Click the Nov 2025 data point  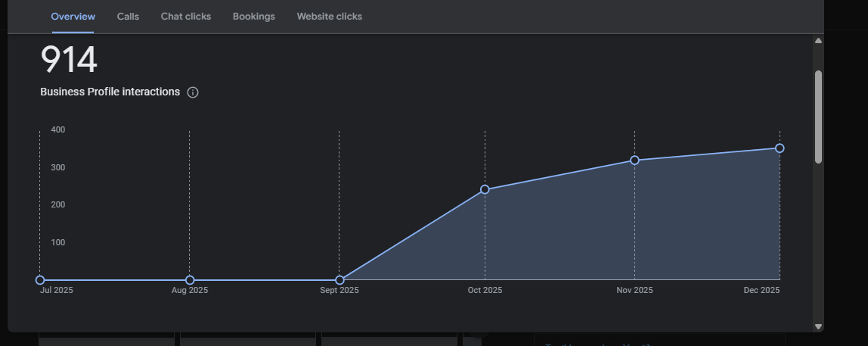pos(634,161)
